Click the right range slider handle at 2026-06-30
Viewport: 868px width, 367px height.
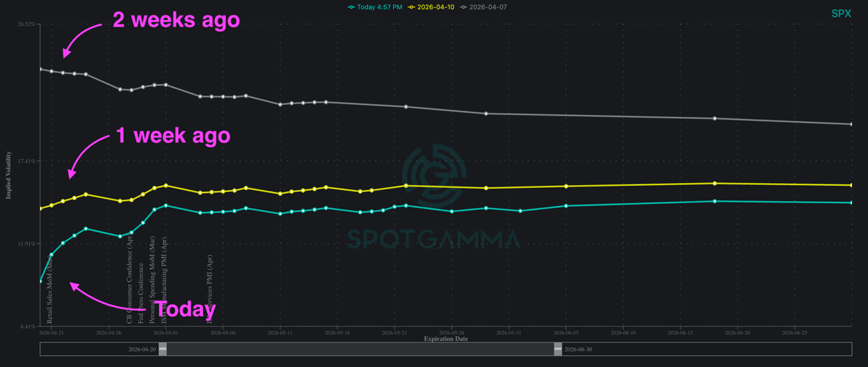coord(558,349)
